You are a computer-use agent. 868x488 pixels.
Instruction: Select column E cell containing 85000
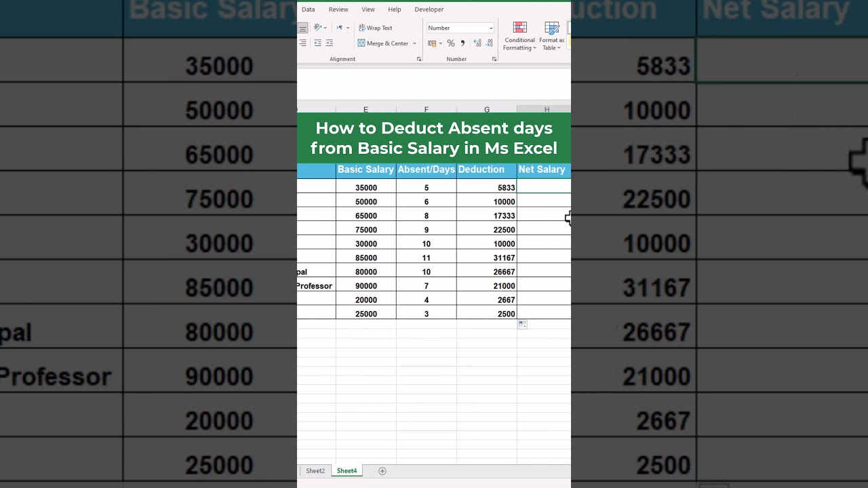pos(366,258)
